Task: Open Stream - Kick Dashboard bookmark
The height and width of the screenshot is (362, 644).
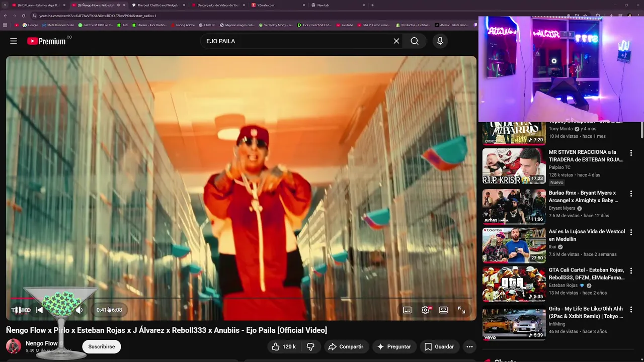Action: pos(149,25)
